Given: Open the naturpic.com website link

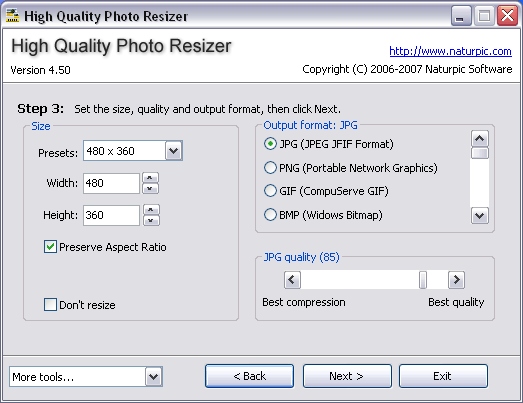Looking at the screenshot, I should pyautogui.click(x=450, y=51).
